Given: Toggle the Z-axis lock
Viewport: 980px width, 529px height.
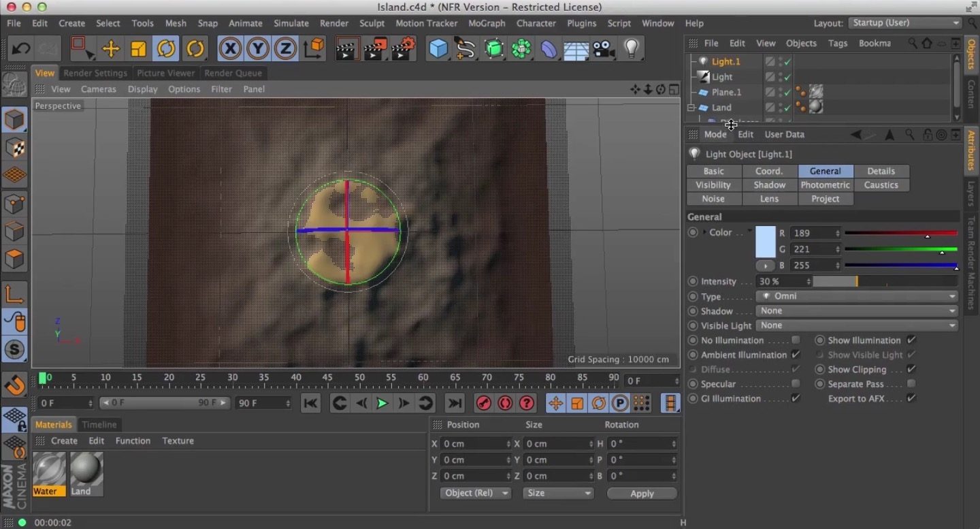Looking at the screenshot, I should 285,49.
